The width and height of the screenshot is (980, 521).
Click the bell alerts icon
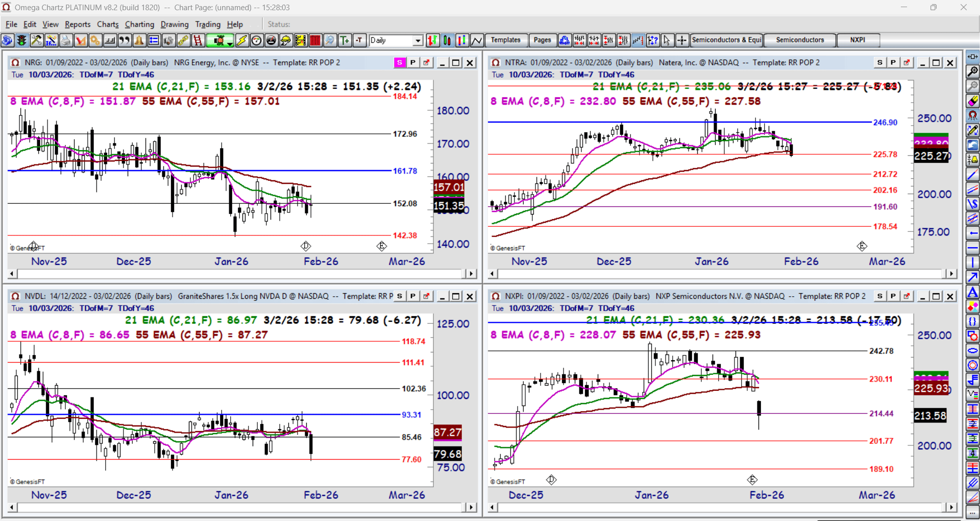(139, 40)
